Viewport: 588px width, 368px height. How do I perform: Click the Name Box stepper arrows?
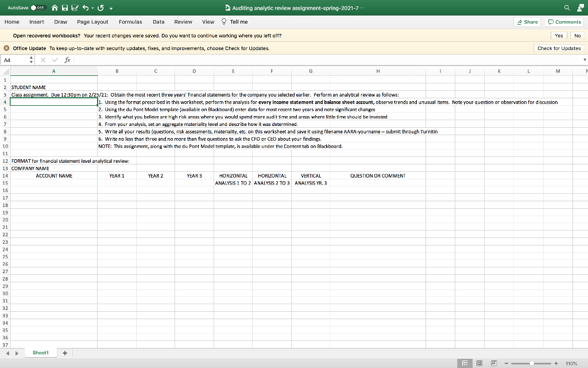coord(31,60)
